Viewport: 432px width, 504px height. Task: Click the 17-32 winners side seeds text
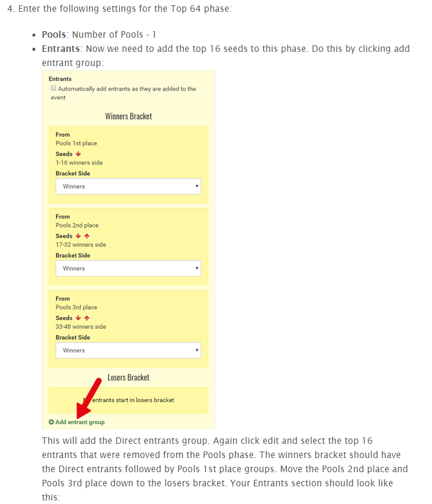tap(81, 245)
